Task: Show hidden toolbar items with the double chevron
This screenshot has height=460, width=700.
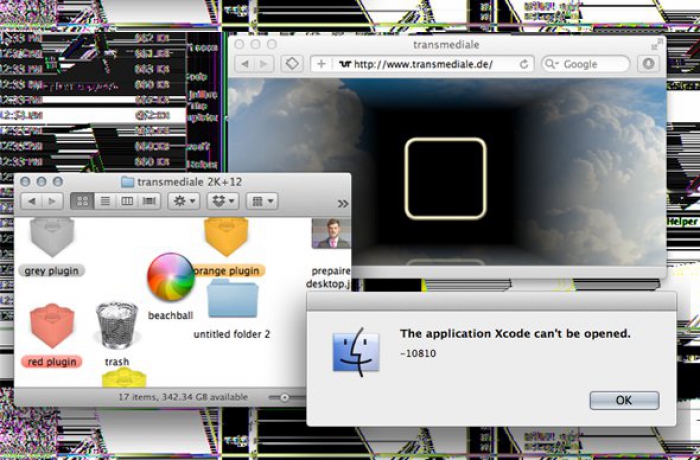Action: tap(342, 204)
